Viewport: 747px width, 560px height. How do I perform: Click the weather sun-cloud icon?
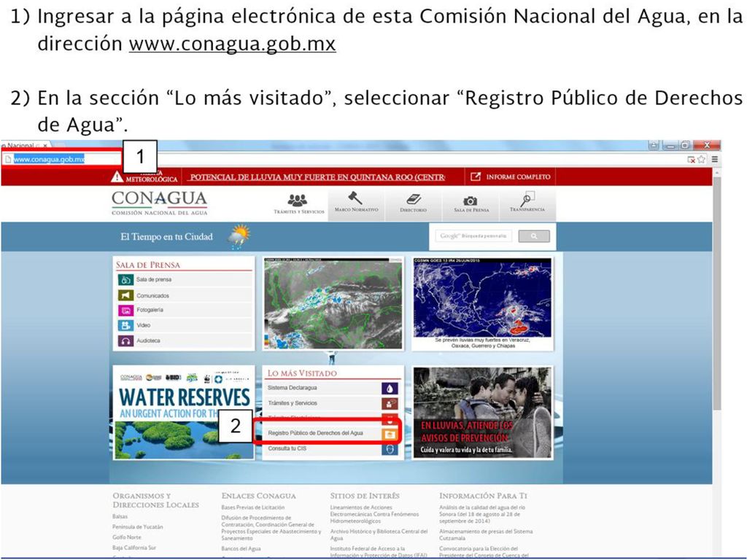click(239, 236)
